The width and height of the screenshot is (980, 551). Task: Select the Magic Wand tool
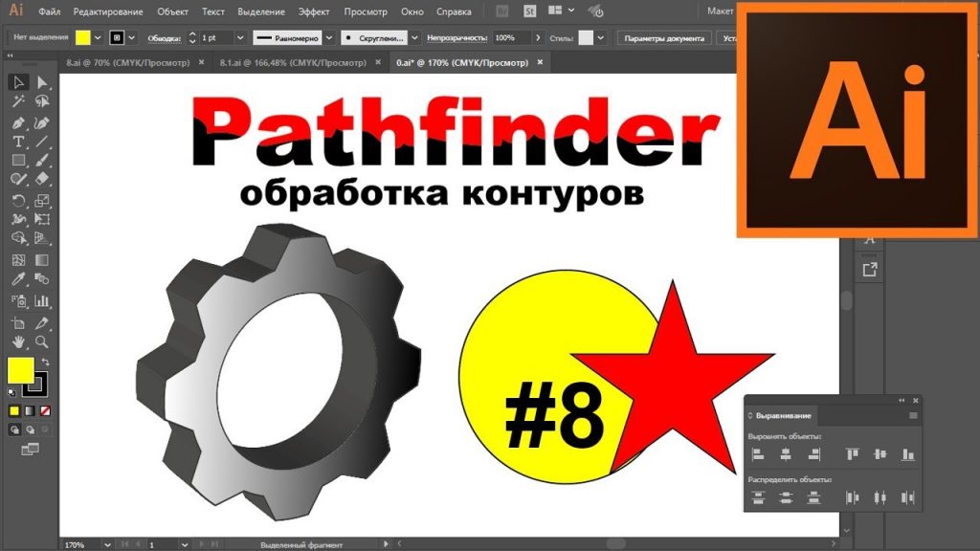(18, 101)
